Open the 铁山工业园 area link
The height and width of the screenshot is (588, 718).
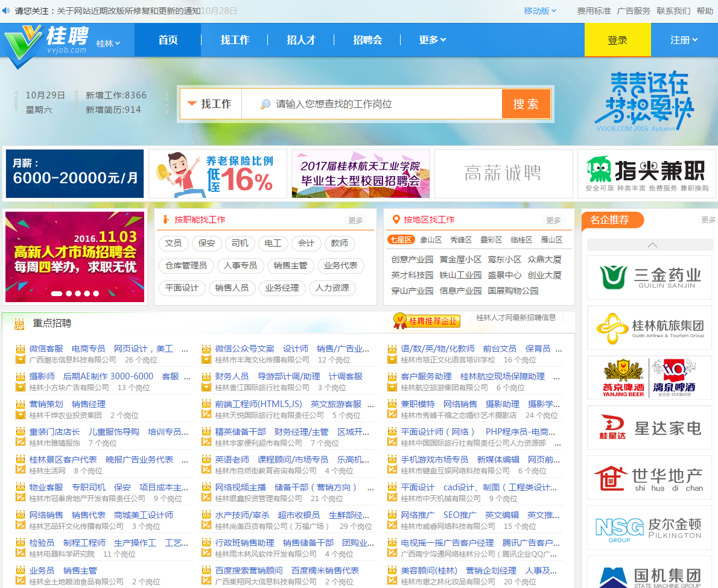(x=460, y=275)
